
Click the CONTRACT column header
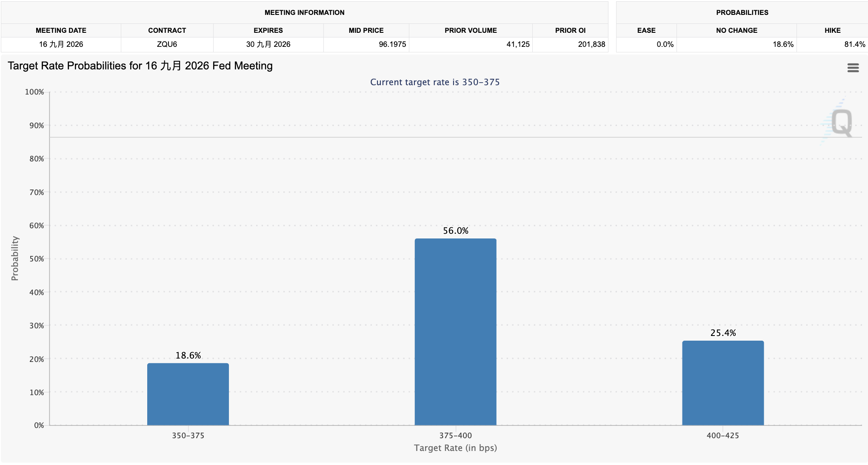click(x=167, y=30)
